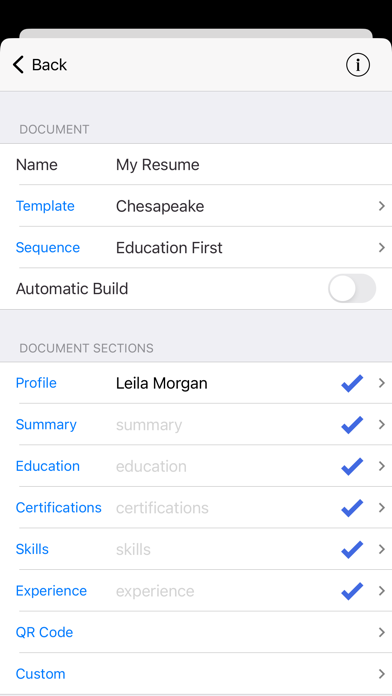Uncheck the Education section checkmark
This screenshot has height=696, width=392.
(352, 466)
